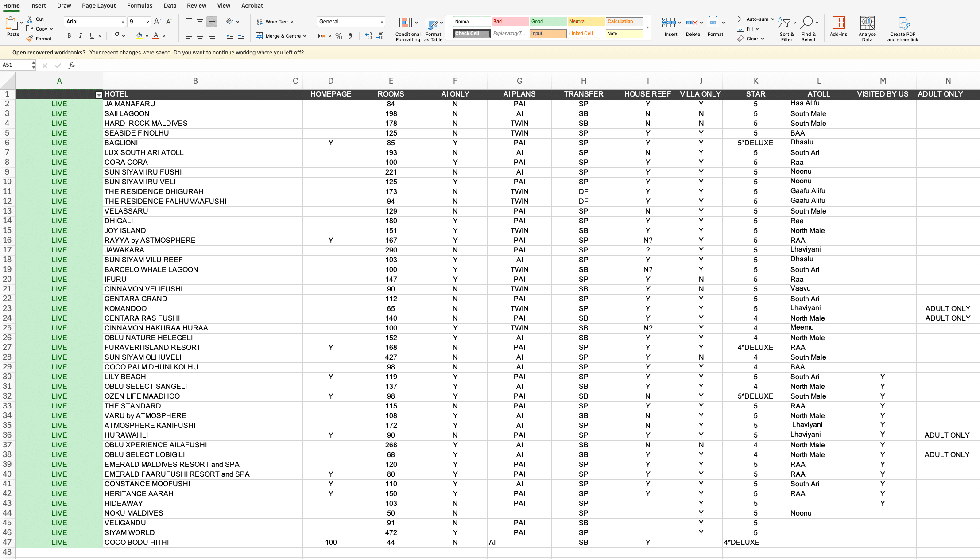Click the Insert cells icon
The image size is (980, 559).
[669, 23]
